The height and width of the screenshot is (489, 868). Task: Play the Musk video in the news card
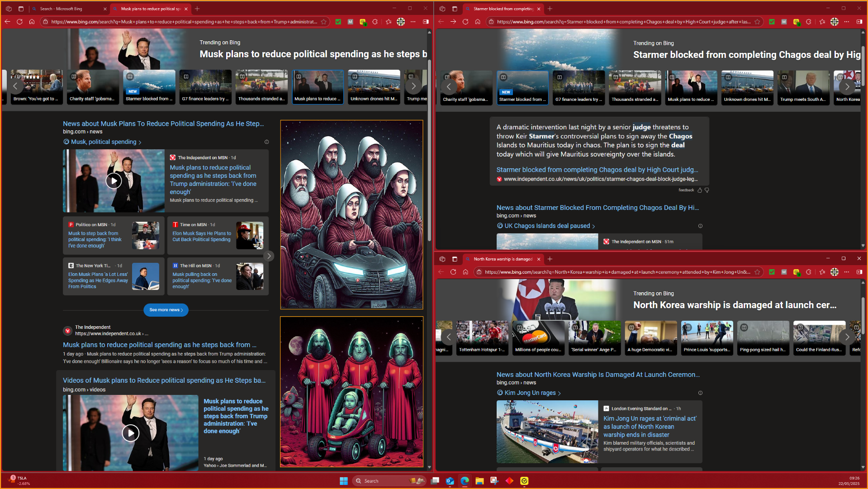pos(114,181)
